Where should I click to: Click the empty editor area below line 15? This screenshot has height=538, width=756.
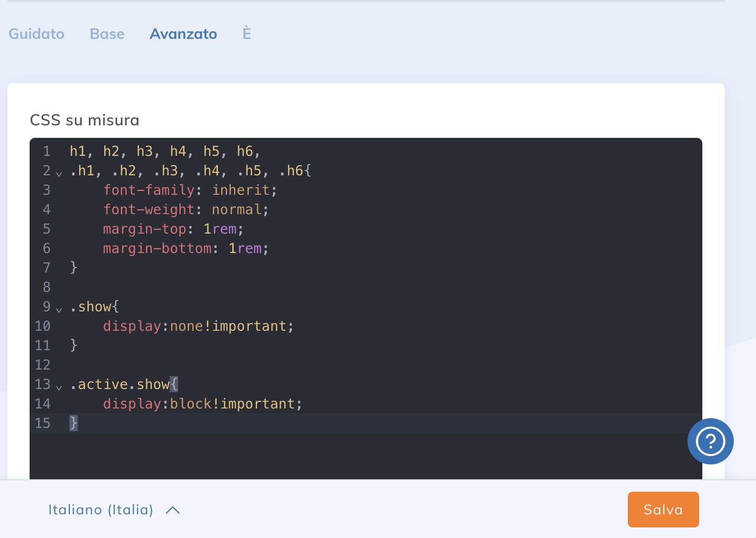[x=366, y=456]
